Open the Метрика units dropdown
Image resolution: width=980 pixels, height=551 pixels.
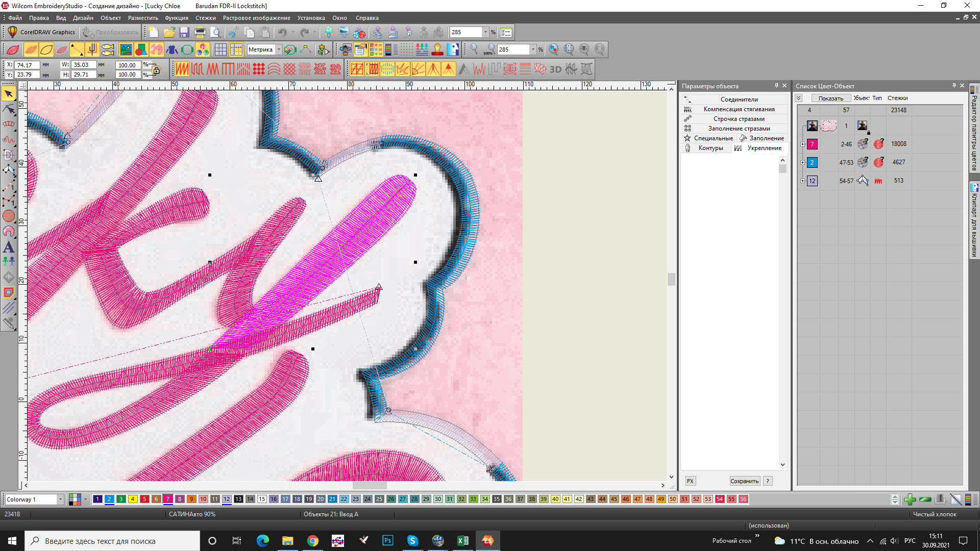point(279,49)
